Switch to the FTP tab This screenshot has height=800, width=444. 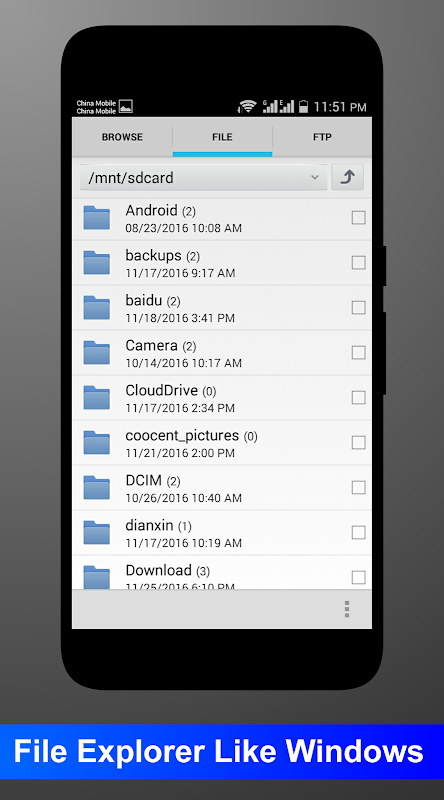pos(322,137)
